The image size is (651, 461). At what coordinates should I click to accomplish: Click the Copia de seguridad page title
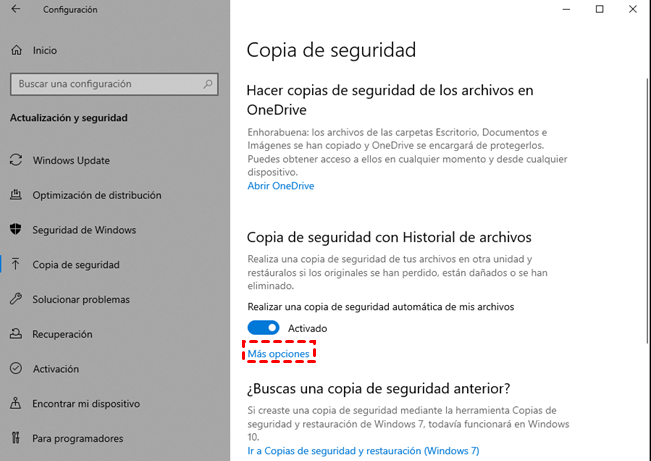[x=331, y=50]
